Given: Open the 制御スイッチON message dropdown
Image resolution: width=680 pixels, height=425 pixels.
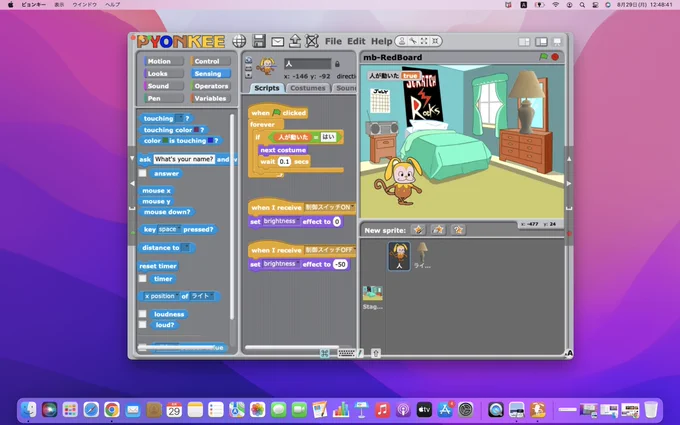Looking at the screenshot, I should (x=330, y=207).
